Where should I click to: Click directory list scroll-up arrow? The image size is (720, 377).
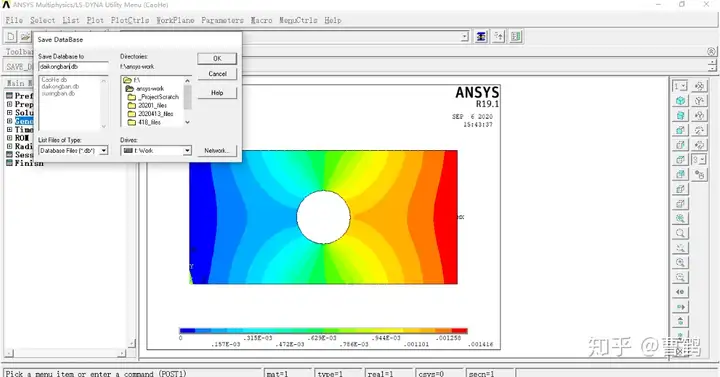(x=187, y=81)
